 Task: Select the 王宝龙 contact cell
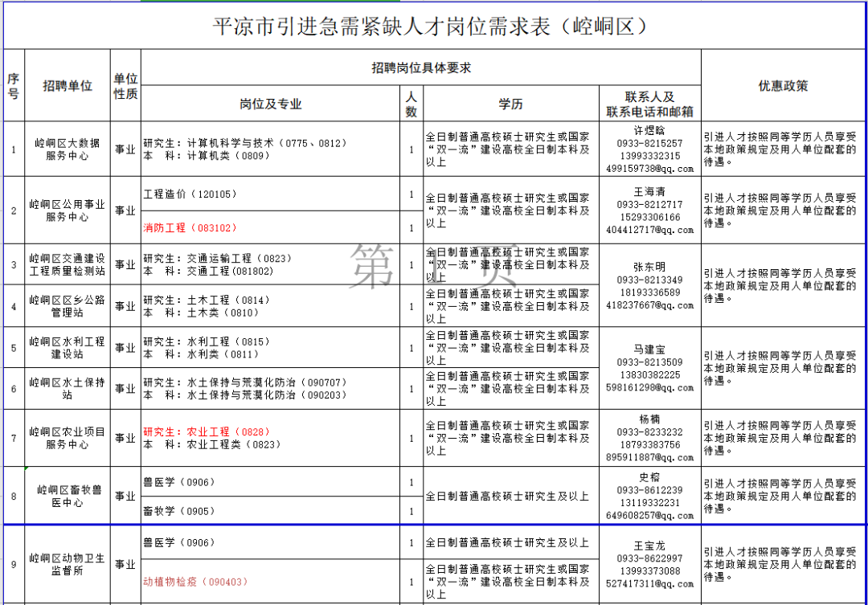tap(650, 564)
